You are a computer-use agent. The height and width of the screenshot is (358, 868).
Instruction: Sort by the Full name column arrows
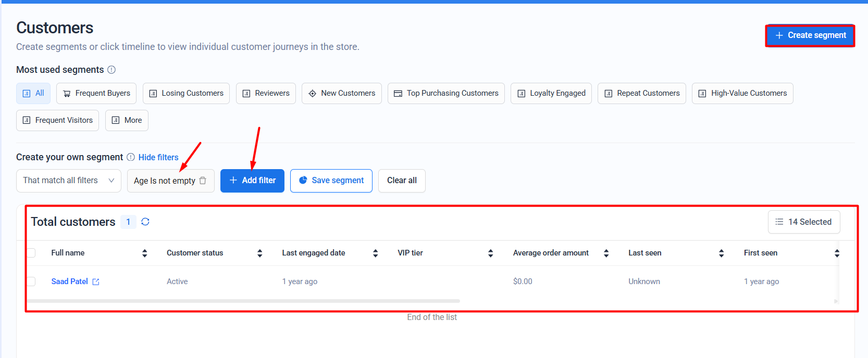click(144, 253)
